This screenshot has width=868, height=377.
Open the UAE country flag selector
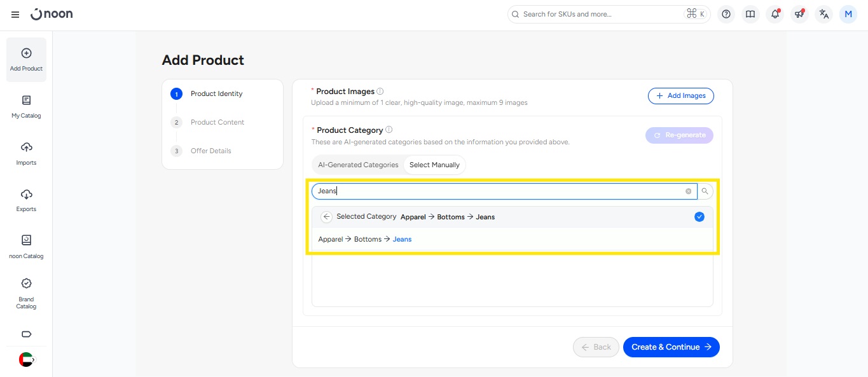point(27,359)
